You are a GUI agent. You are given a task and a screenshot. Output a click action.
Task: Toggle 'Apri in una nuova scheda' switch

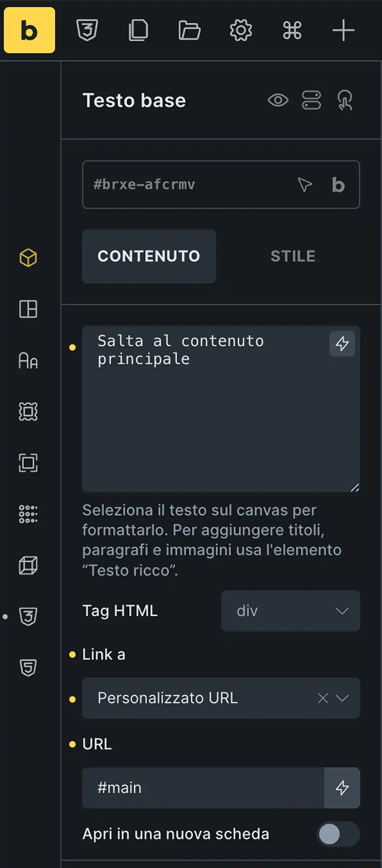338,834
